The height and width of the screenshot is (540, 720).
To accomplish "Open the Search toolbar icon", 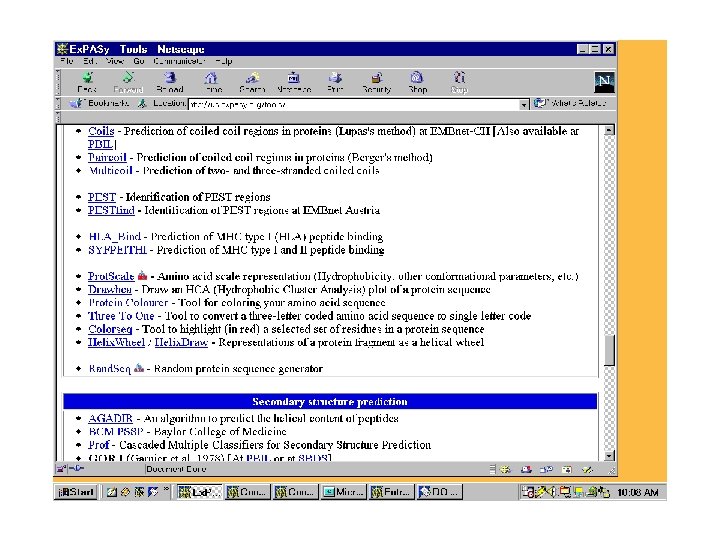I will click(x=252, y=82).
